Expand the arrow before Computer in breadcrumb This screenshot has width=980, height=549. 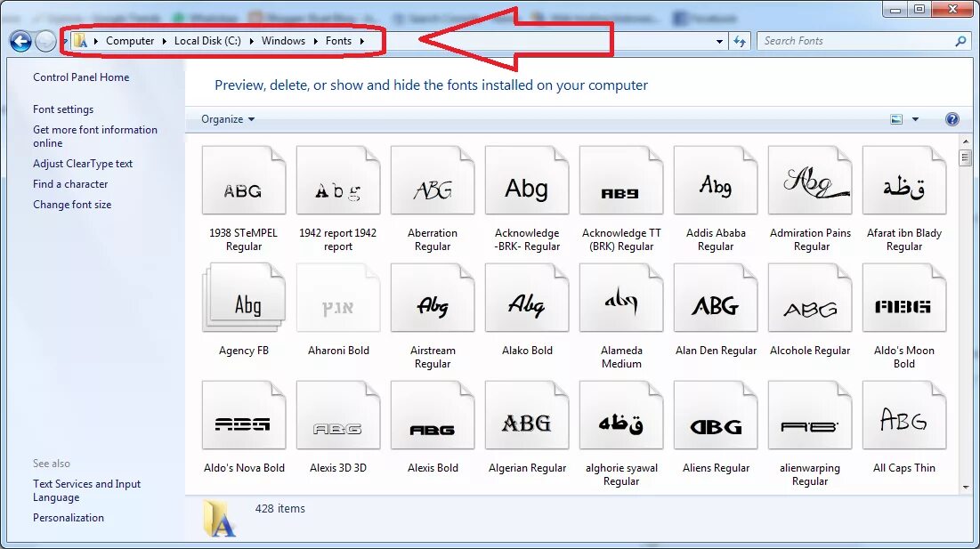pyautogui.click(x=95, y=41)
